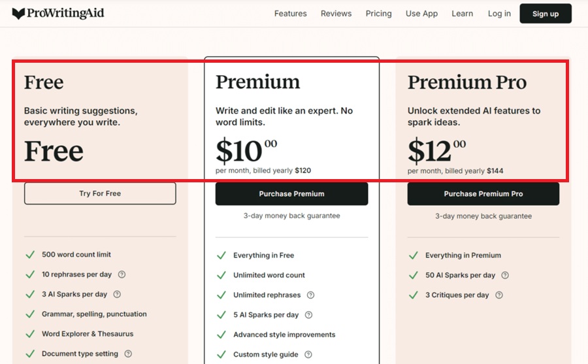Click the Try For Free button
The width and height of the screenshot is (588, 364).
(x=100, y=193)
